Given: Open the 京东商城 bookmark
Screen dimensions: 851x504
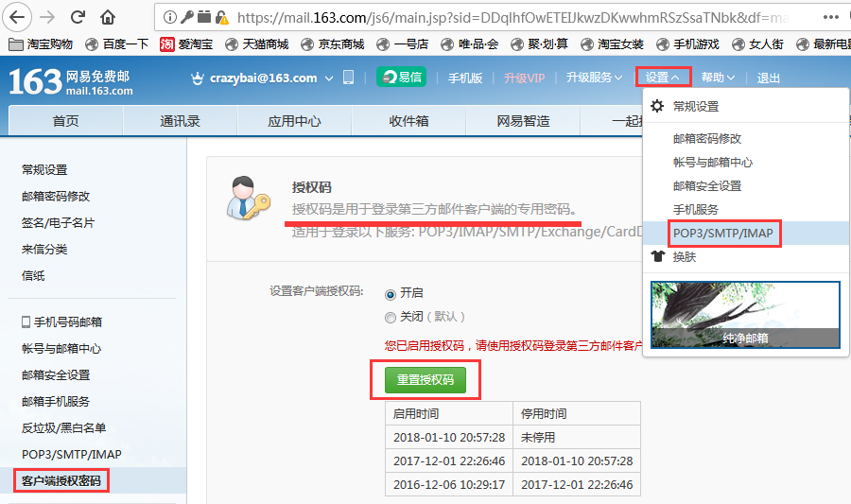Looking at the screenshot, I should click(332, 43).
